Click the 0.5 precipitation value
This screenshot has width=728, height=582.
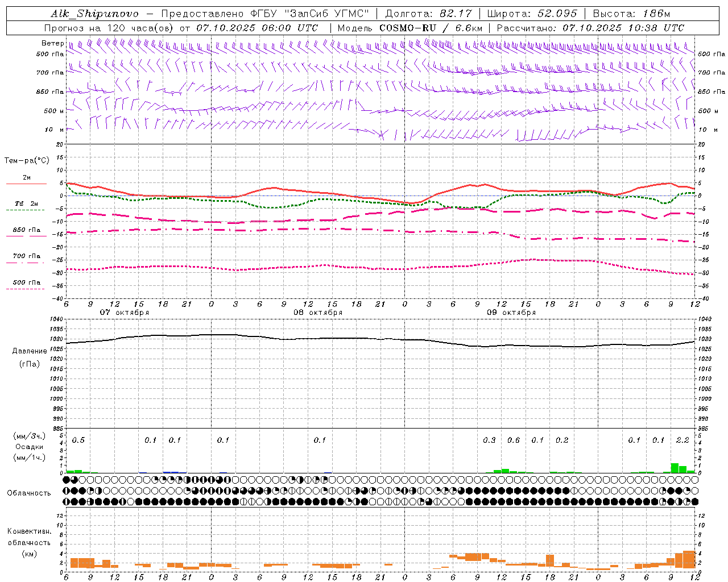tap(78, 440)
